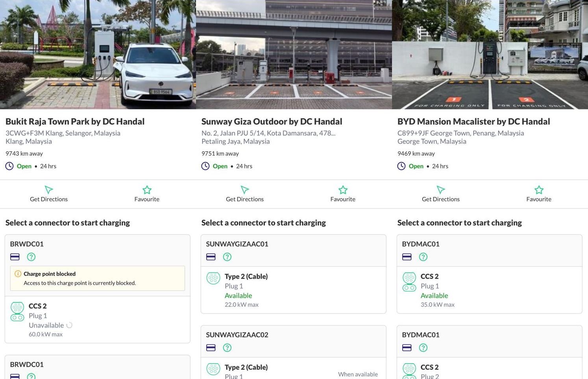Click the payment card icon under SUNWAYGIZAAC02

click(x=211, y=347)
